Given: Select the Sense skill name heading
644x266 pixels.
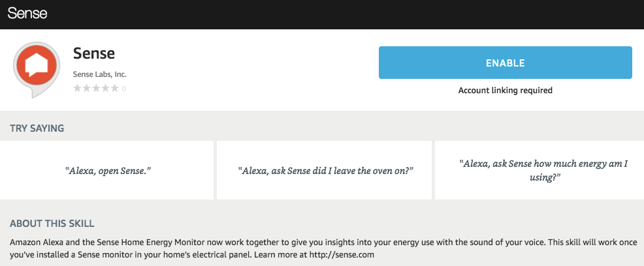Looking at the screenshot, I should click(x=94, y=53).
